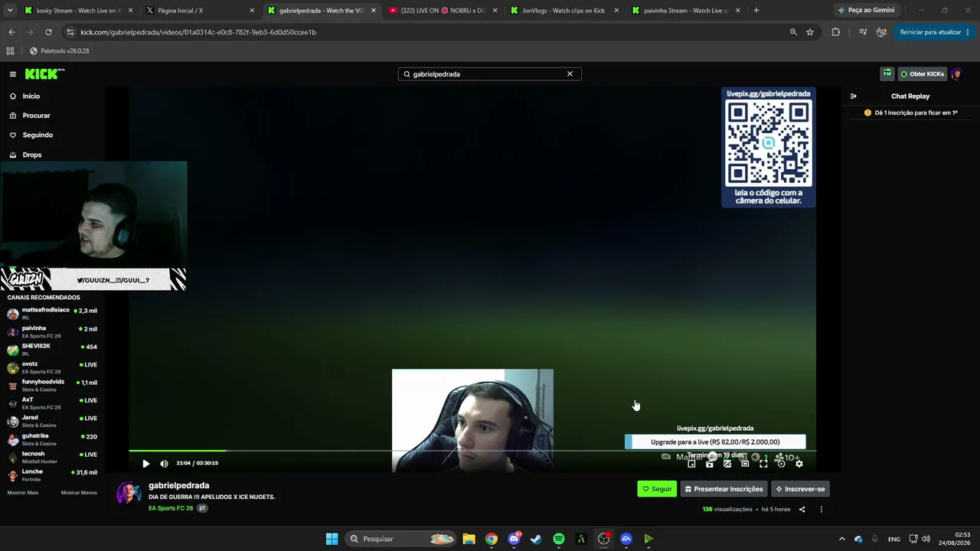Screen dimensions: 980x551
Task: Open the video player settings gear
Action: coord(799,463)
